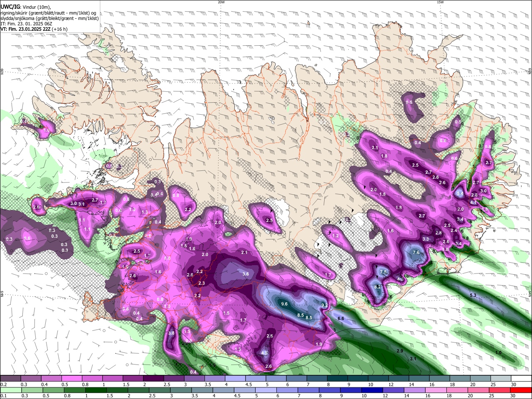Screen dimensions: 532x399
Task: Select the 2.9 value over the sea
Action: pos(400,351)
